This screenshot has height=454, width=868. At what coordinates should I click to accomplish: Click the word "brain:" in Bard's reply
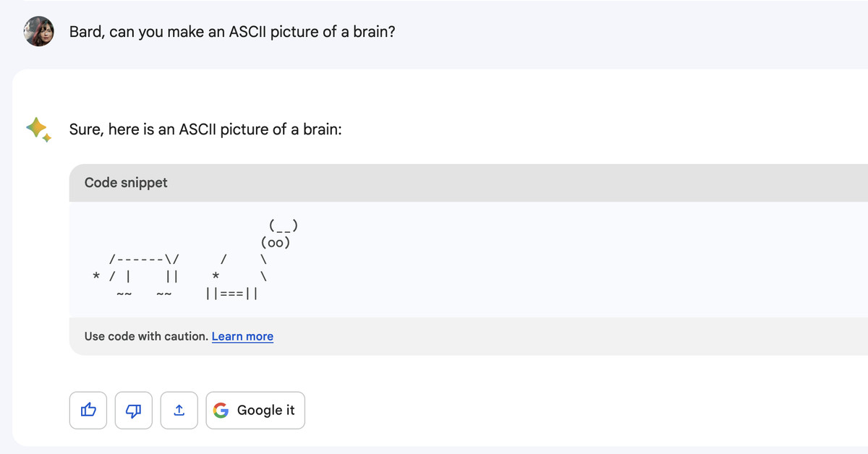[x=318, y=130]
